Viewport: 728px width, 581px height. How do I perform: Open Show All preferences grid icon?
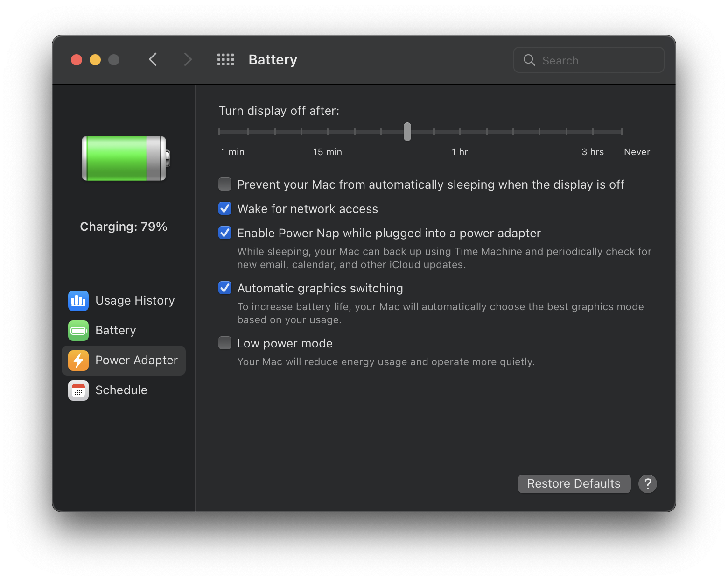pyautogui.click(x=226, y=60)
